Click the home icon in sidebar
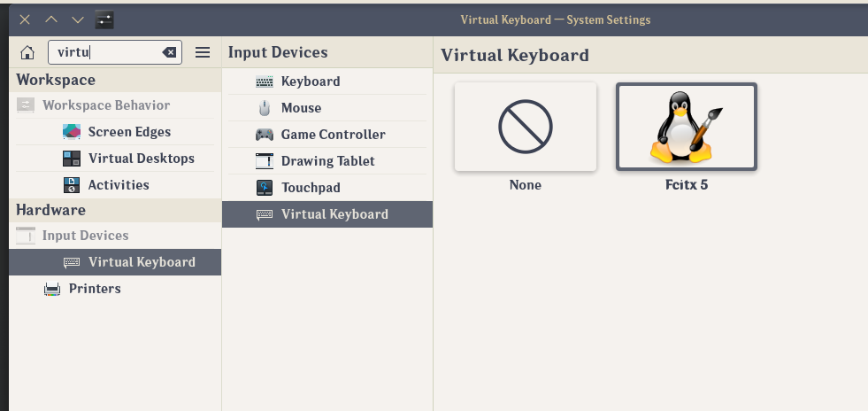The height and width of the screenshot is (411, 868). tap(27, 52)
